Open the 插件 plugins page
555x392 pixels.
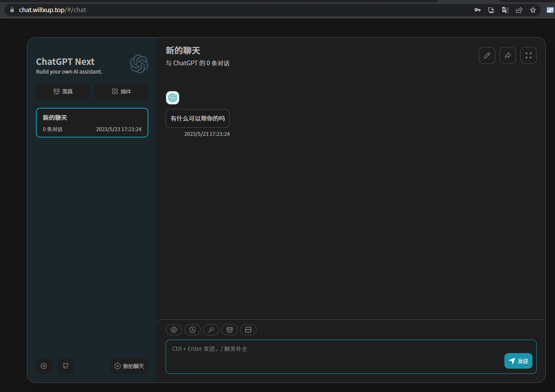pos(121,91)
